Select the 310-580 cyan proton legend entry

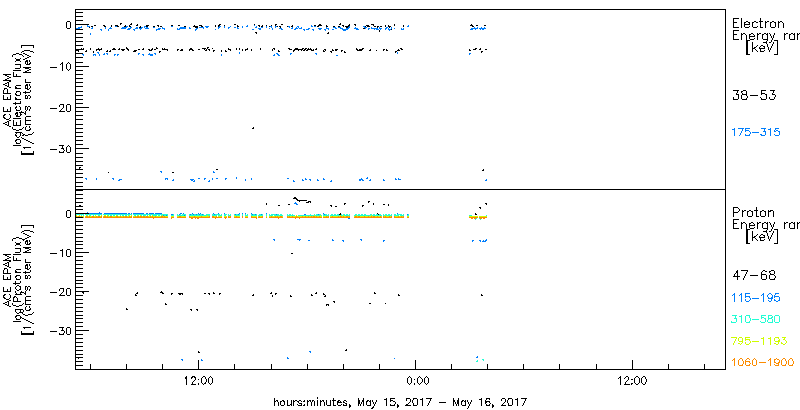(756, 319)
